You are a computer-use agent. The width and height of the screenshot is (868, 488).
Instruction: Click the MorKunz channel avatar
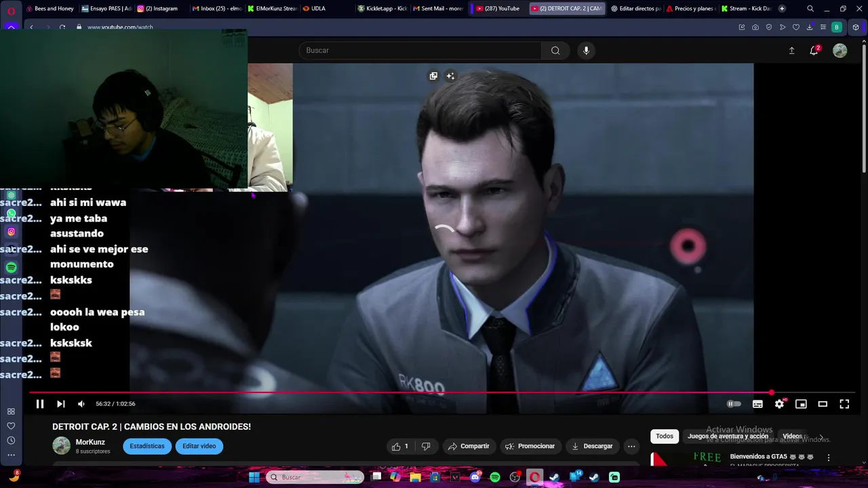[x=62, y=445]
